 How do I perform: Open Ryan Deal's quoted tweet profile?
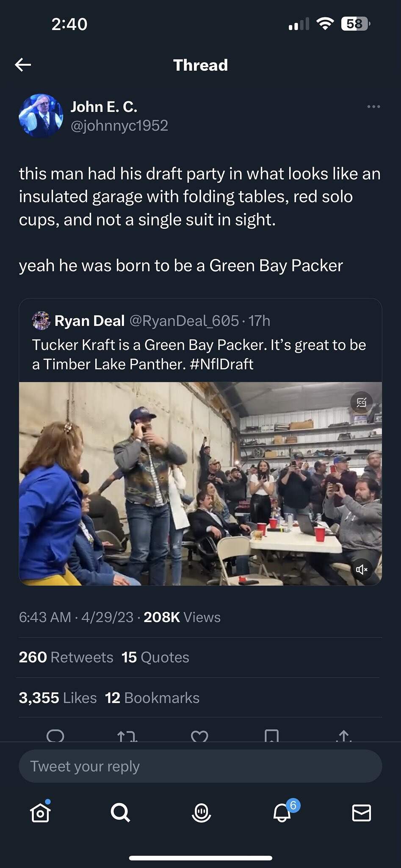point(89,321)
